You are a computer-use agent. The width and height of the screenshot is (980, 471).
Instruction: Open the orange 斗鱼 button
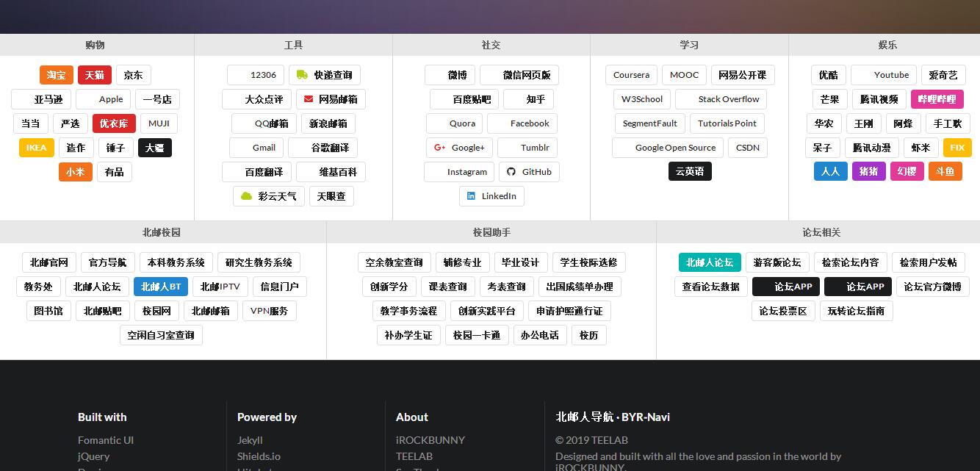pyautogui.click(x=945, y=171)
